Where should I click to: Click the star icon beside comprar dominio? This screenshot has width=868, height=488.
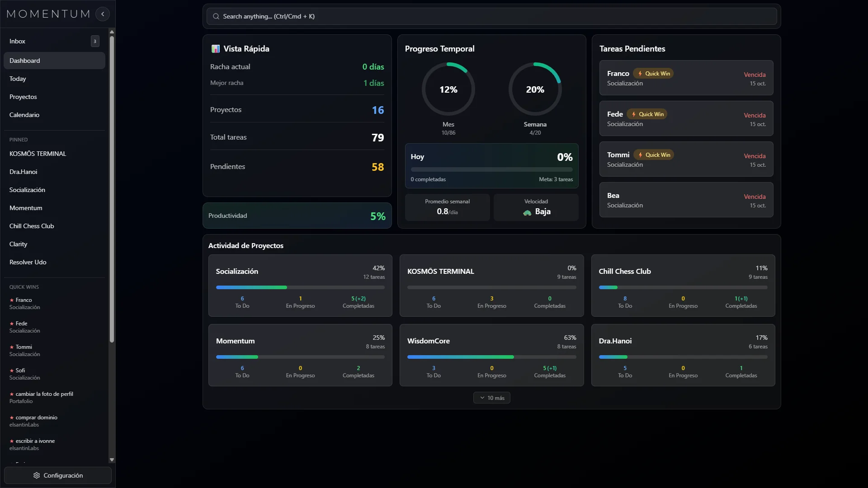tap(12, 418)
